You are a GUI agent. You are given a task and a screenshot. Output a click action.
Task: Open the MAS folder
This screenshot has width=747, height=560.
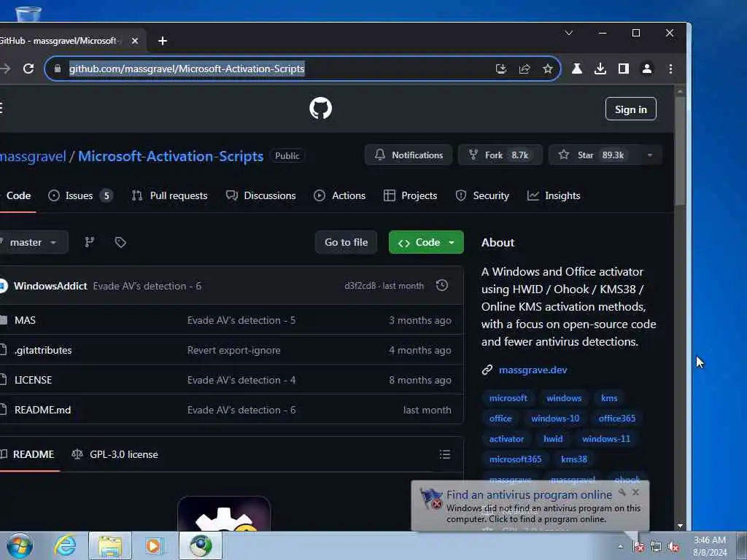[25, 320]
